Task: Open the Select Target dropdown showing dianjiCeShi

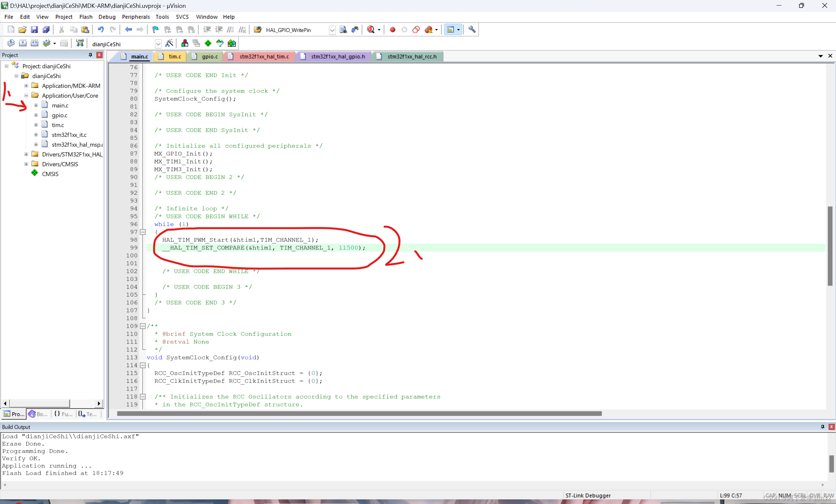Action: [x=158, y=43]
